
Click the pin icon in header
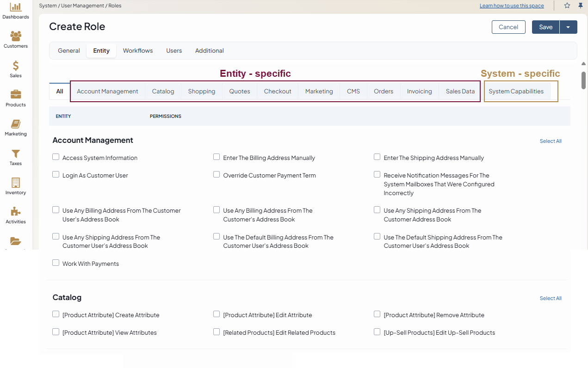[x=581, y=6]
